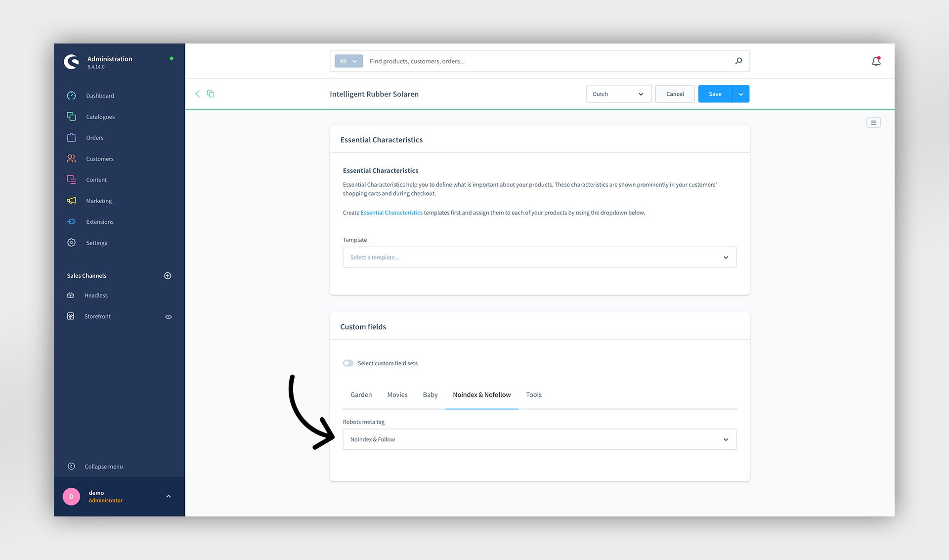The height and width of the screenshot is (560, 949).
Task: Click the Save button
Action: [x=714, y=93]
